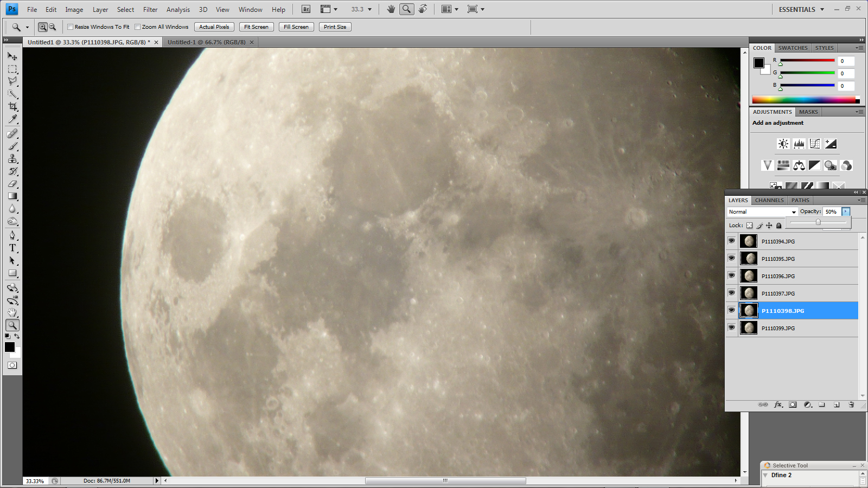868x488 pixels.
Task: Select the Blur tool
Action: [x=12, y=209]
